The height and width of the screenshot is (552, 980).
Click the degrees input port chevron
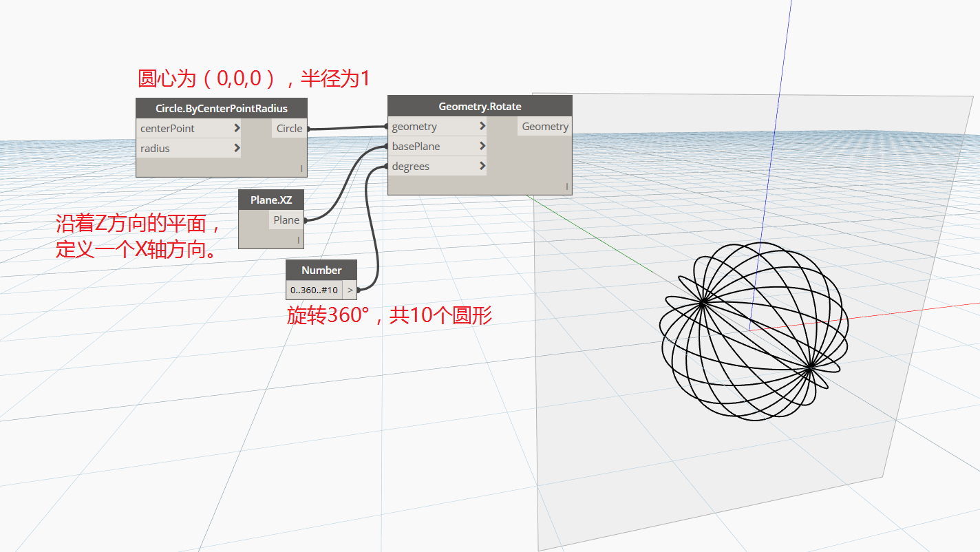482,166
